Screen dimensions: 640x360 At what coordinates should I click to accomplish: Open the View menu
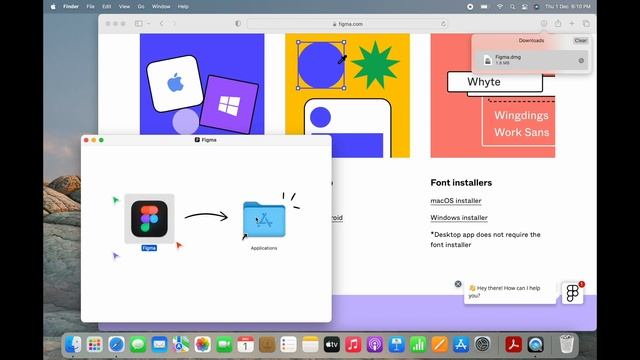coord(124,7)
